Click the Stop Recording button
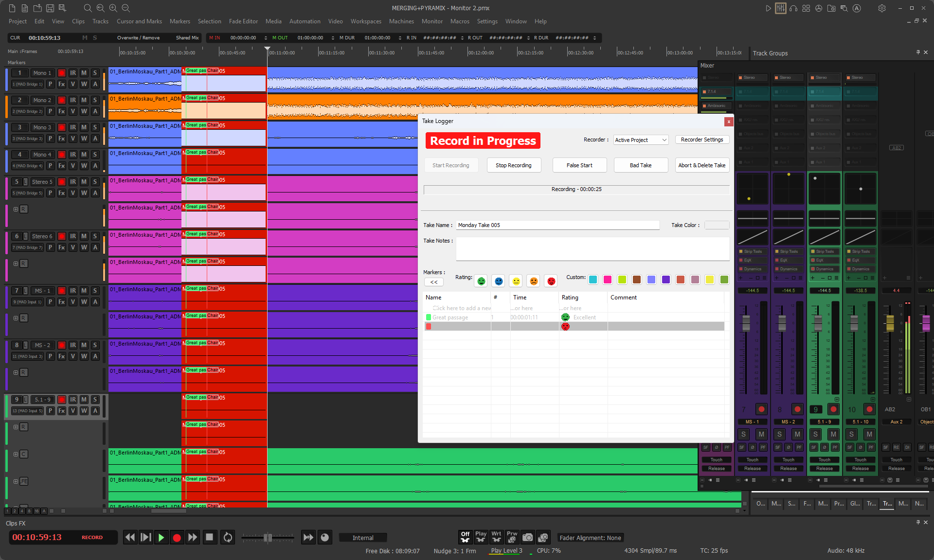934x560 pixels. (513, 165)
